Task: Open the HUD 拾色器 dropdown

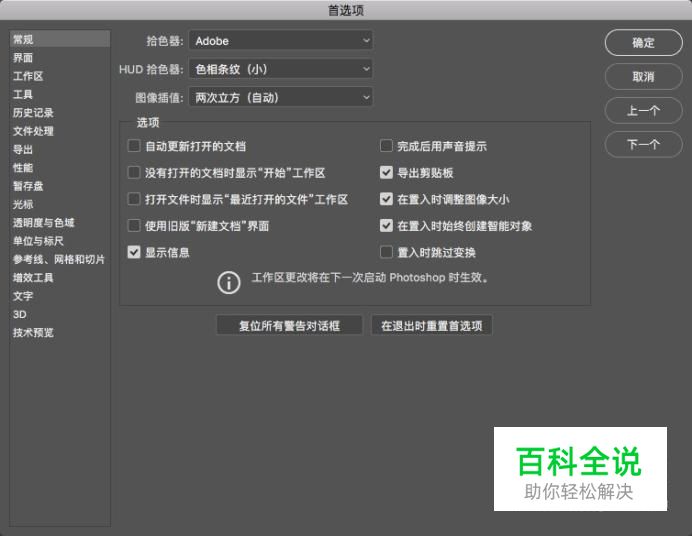Action: coord(281,69)
